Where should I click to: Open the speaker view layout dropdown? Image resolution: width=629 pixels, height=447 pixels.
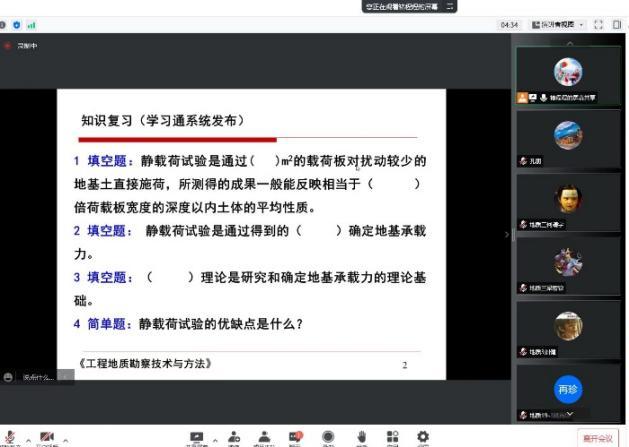[x=559, y=24]
